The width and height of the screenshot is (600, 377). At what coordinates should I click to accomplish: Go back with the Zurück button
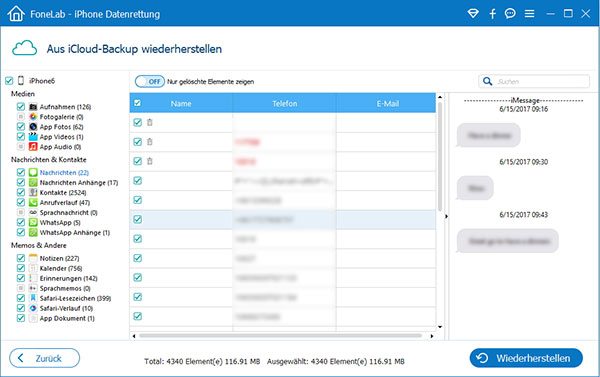44,358
